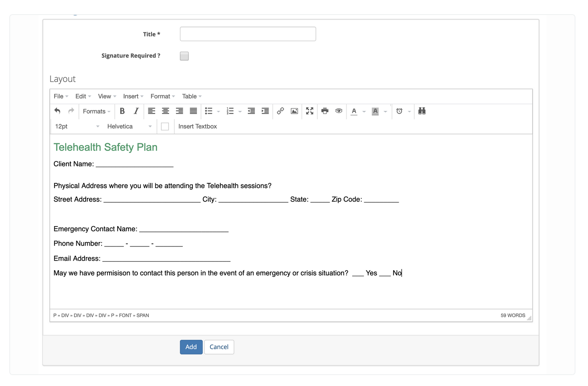Apply text color
This screenshot has height=386, width=588.
(354, 111)
